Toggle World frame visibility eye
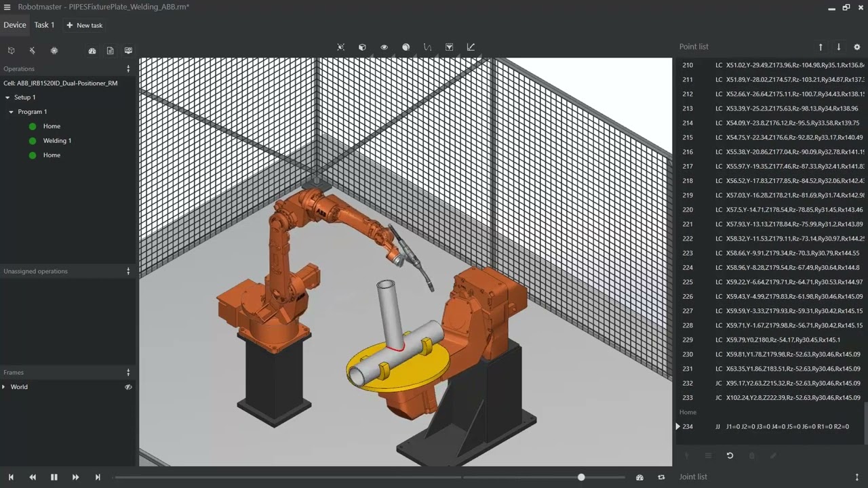 click(128, 387)
